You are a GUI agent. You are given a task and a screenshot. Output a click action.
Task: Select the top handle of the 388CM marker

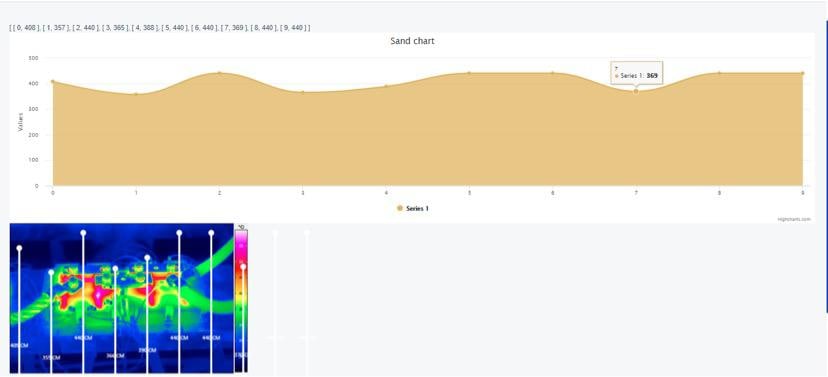[x=147, y=258]
